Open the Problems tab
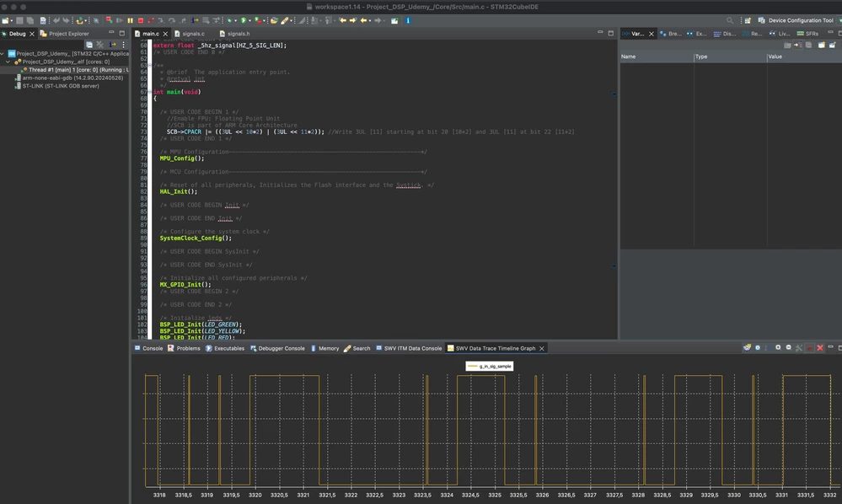842x504 pixels. pyautogui.click(x=184, y=348)
